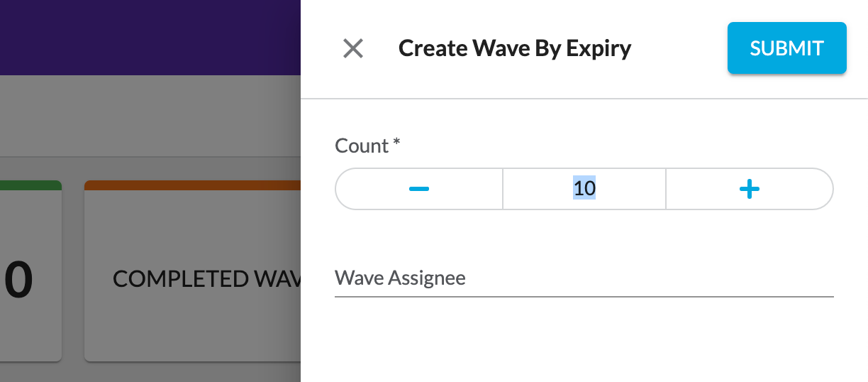Submit the wave creation form
This screenshot has width=868, height=382.
point(786,48)
